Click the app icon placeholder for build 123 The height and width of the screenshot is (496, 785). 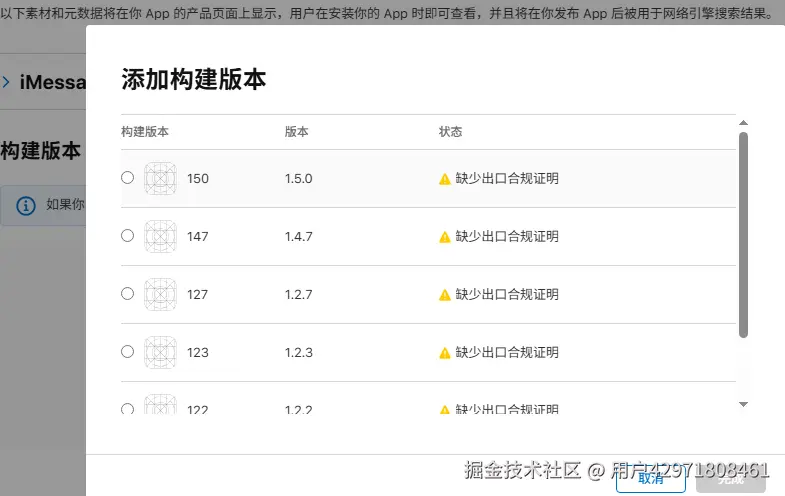tap(160, 352)
